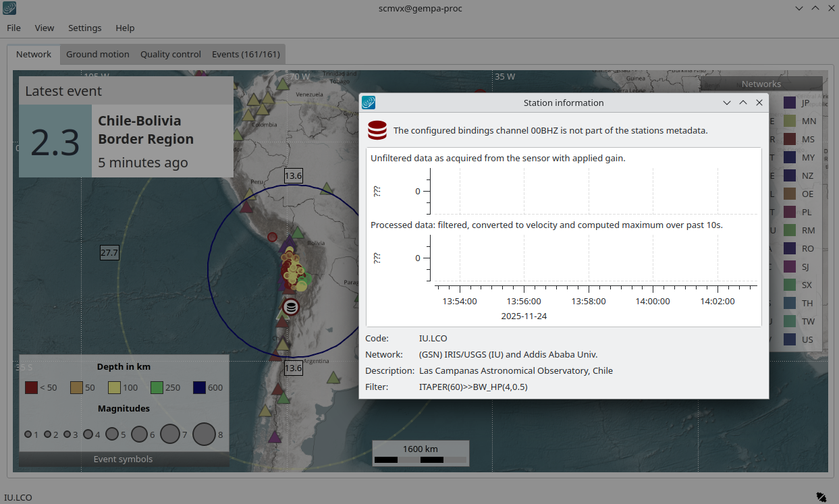Roll down the Station information window chevron
Image resolution: width=839 pixels, height=504 pixels.
click(727, 103)
